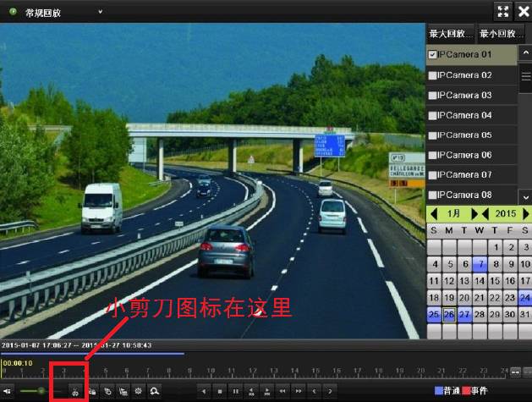This screenshot has width=532, height=402.
Task: Select date 27 in the calendar
Action: tap(463, 315)
